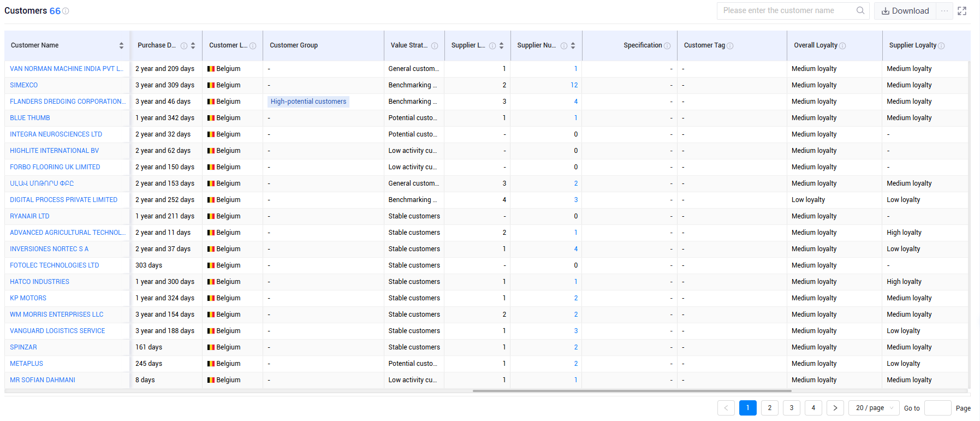Go to page 3
980x421 pixels.
(792, 408)
